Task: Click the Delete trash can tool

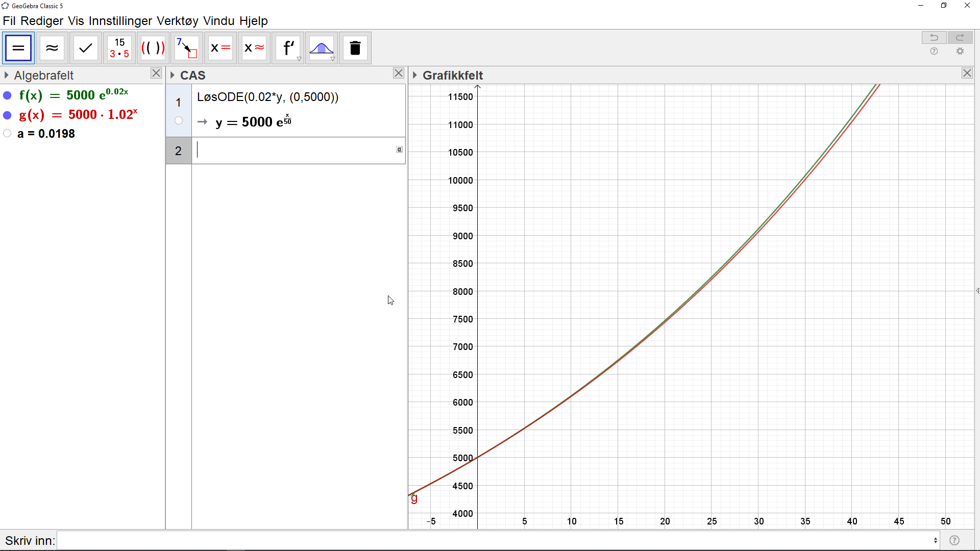Action: (x=355, y=48)
